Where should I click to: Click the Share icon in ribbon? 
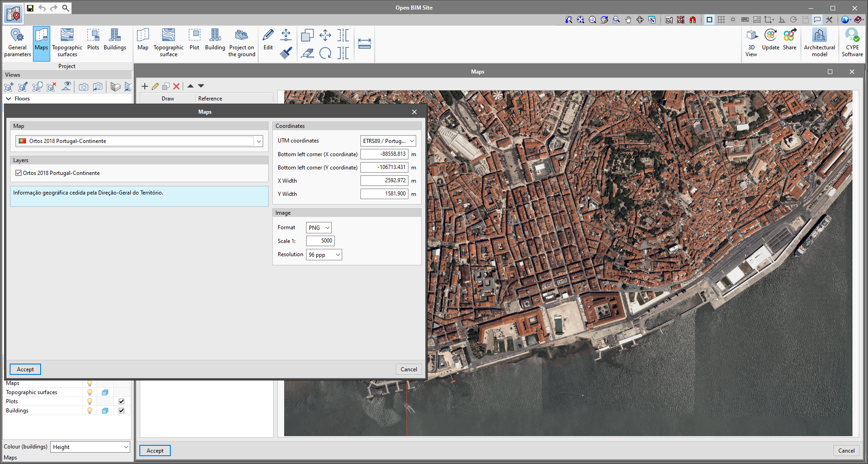tap(789, 39)
